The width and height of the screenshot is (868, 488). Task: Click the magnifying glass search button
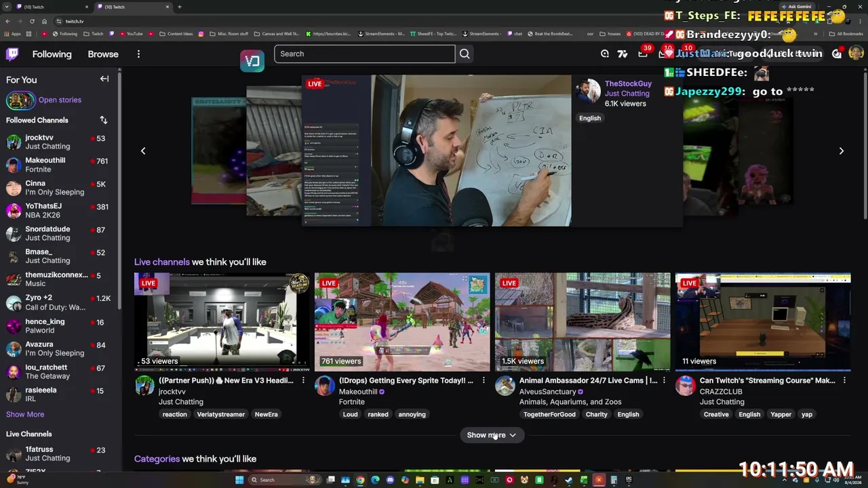[465, 54]
